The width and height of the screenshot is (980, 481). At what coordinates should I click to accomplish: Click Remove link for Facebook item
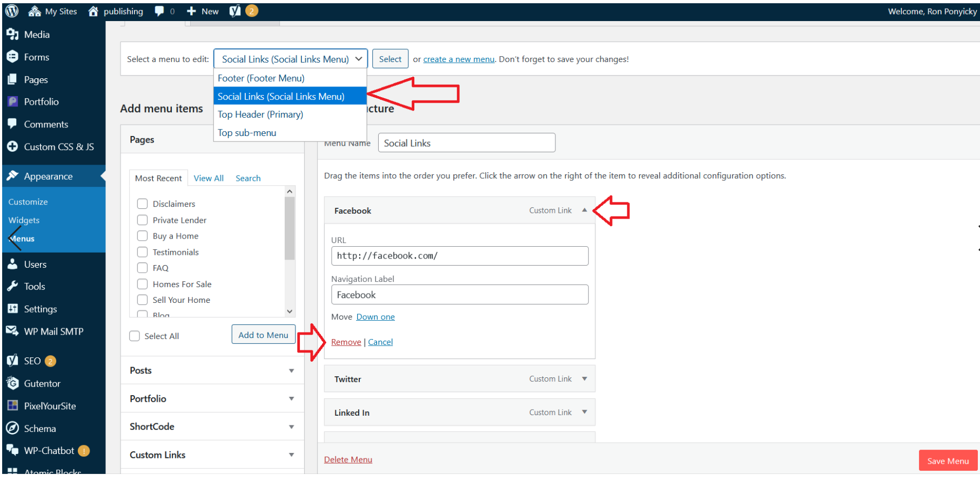[x=346, y=342]
